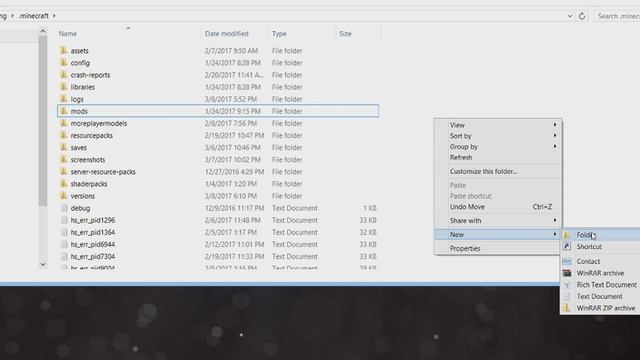Expand the New submenu arrow
Image resolution: width=640 pixels, height=360 pixels.
pos(555,234)
